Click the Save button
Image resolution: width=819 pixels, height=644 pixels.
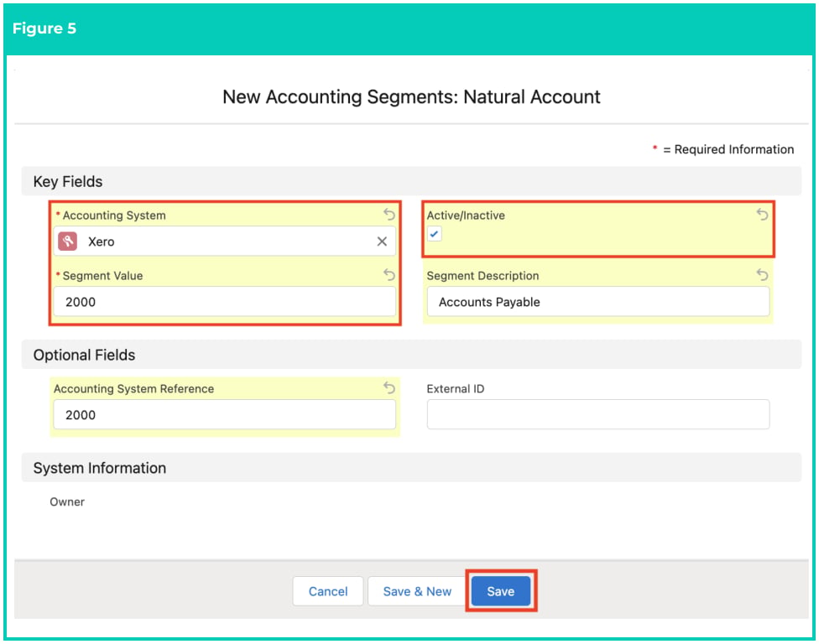[x=501, y=591]
